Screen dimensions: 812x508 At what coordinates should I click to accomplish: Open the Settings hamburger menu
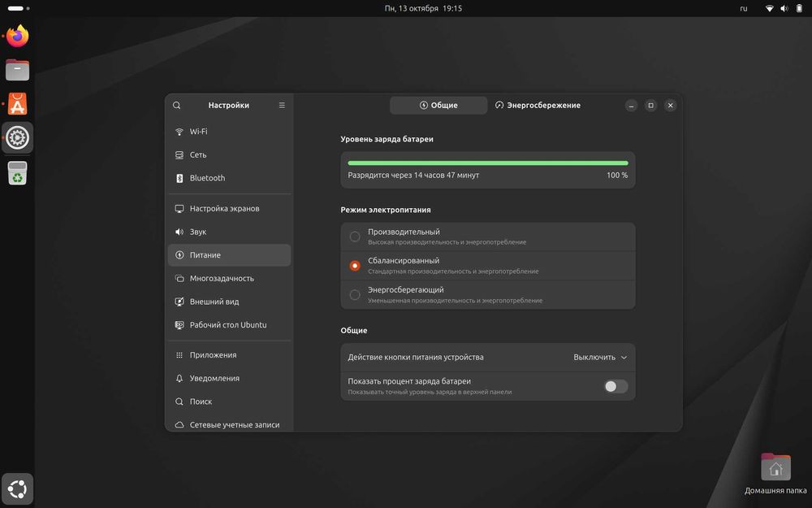(x=282, y=105)
